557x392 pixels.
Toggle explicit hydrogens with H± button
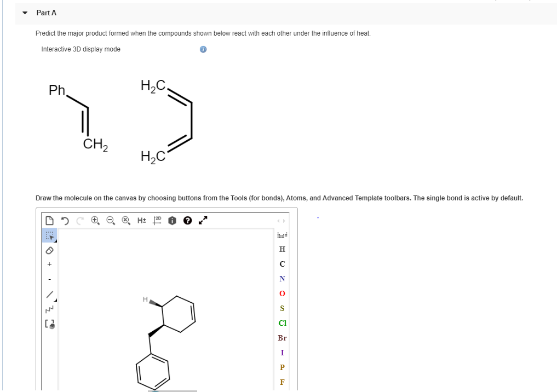141,220
